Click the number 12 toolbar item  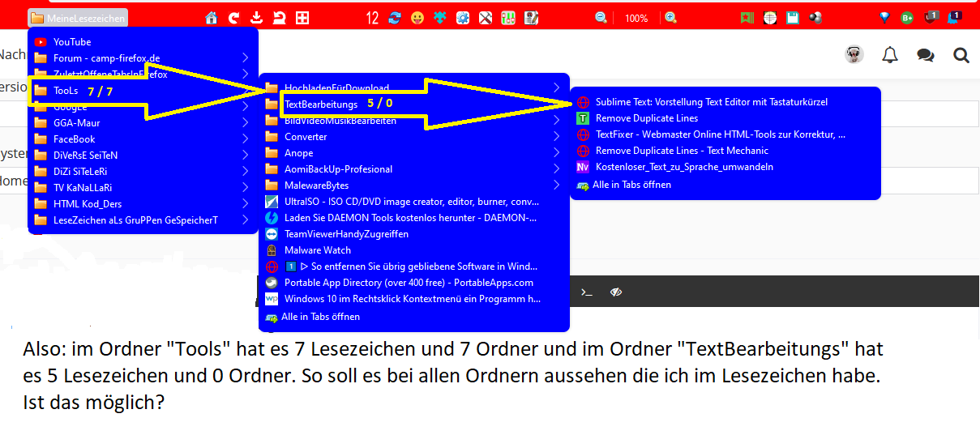tap(373, 18)
